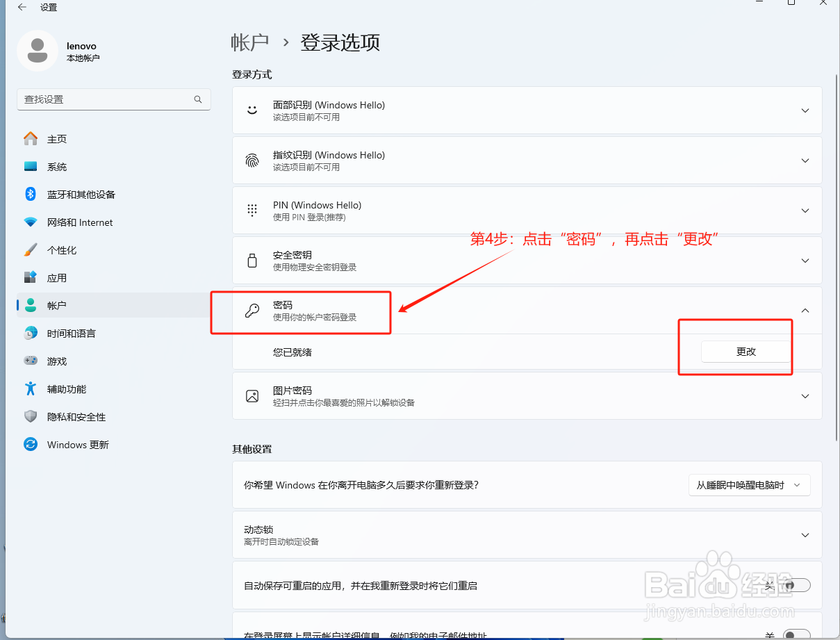Image resolution: width=840 pixels, height=640 pixels.
Task: Select 时间和语言 in the sidebar
Action: pyautogui.click(x=73, y=333)
